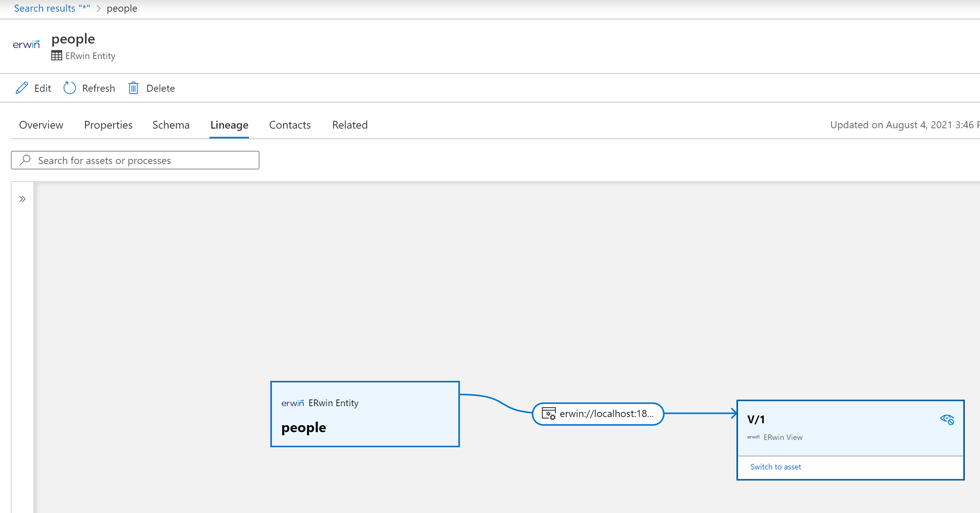Select the Properties tab
Viewport: 980px width, 513px height.
tap(108, 124)
